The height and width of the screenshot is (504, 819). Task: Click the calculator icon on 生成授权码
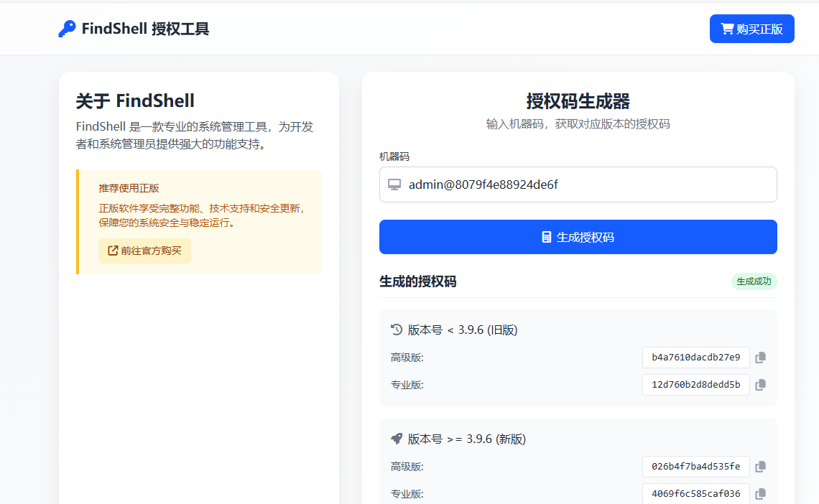click(546, 237)
